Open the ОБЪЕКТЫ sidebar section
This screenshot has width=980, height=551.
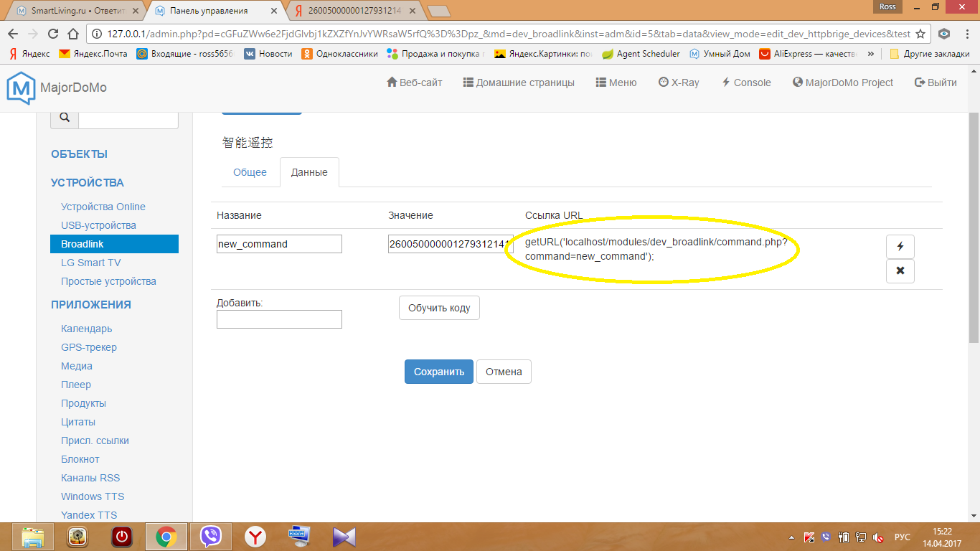(x=79, y=154)
